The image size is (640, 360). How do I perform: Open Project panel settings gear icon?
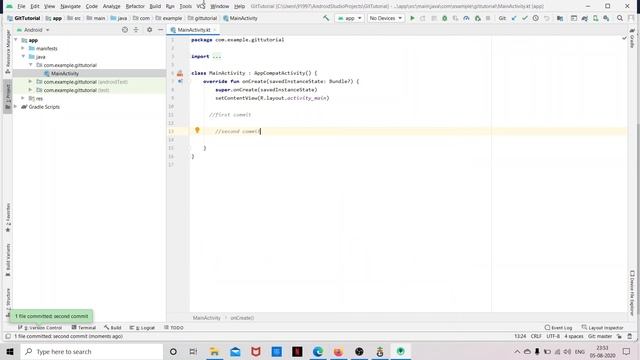[149, 30]
